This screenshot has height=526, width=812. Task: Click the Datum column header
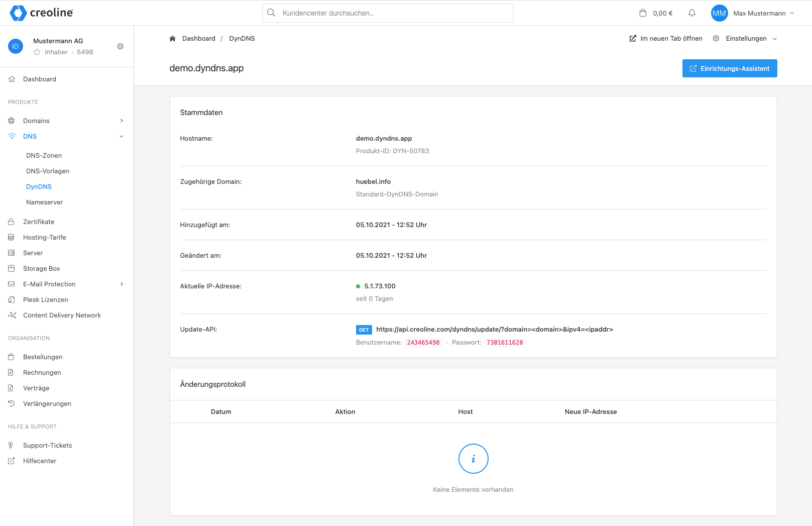(221, 412)
